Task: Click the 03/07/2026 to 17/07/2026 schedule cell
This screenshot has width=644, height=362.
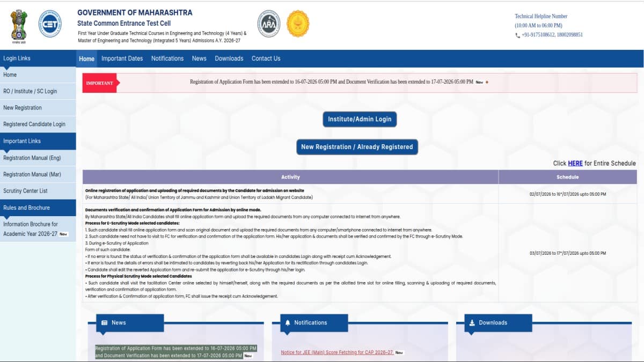Action: click(568, 253)
